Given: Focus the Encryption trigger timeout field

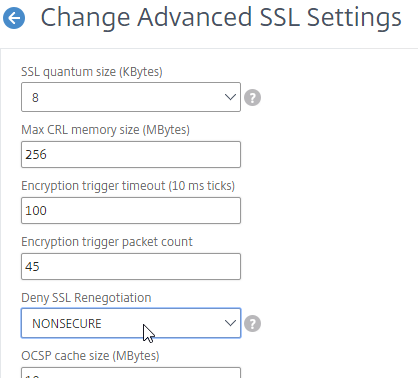Looking at the screenshot, I should (131, 210).
